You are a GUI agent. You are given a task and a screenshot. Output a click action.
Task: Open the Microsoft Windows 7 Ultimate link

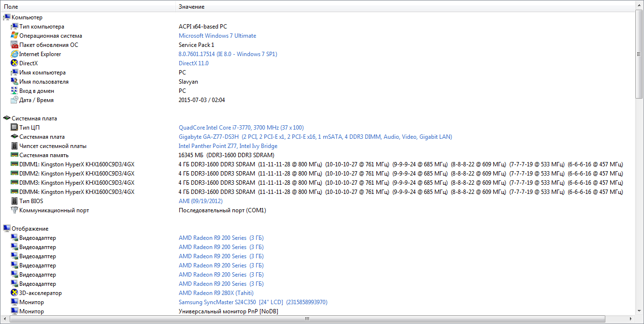click(217, 36)
